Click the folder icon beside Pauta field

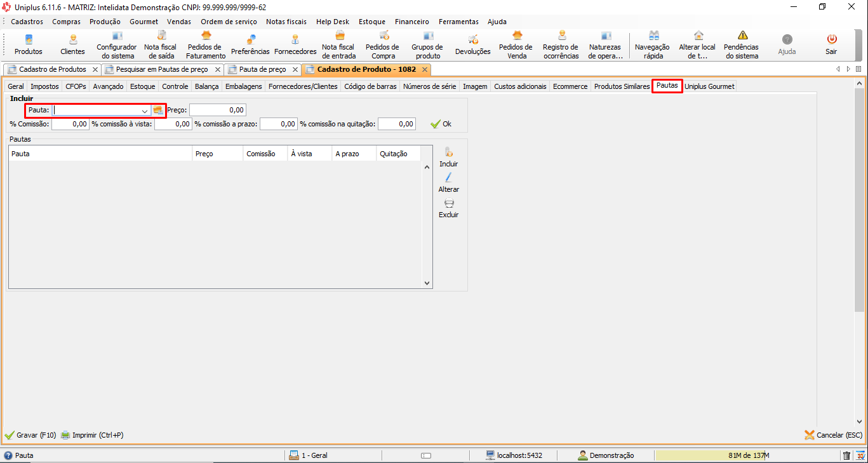click(x=158, y=110)
